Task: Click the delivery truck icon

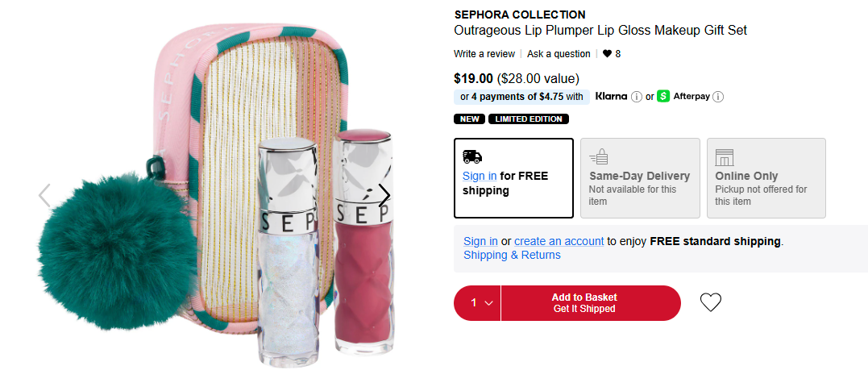Action: click(x=472, y=156)
